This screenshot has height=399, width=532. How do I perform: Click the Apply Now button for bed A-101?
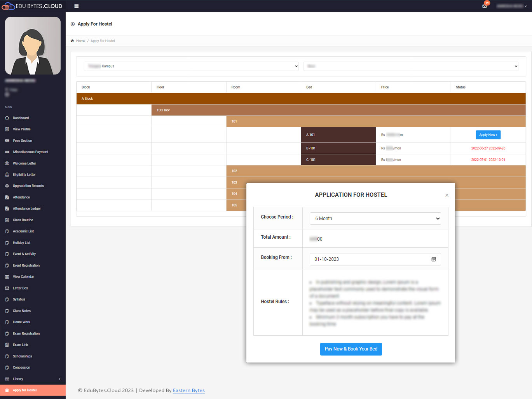[x=488, y=135]
